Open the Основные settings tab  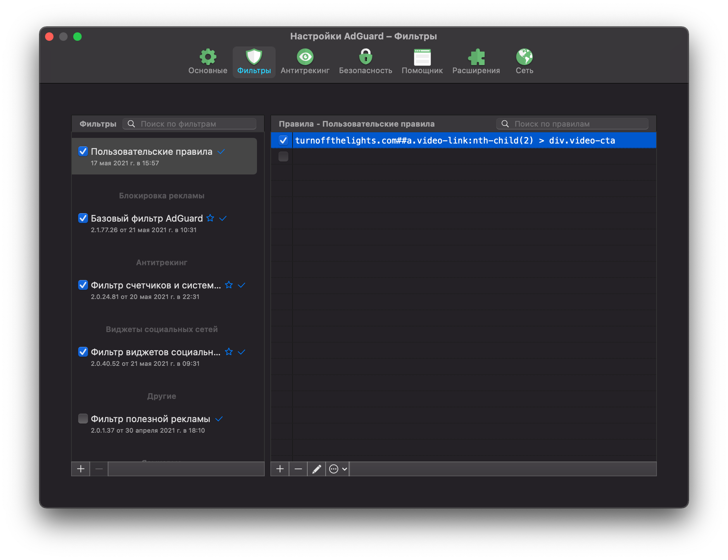click(208, 62)
